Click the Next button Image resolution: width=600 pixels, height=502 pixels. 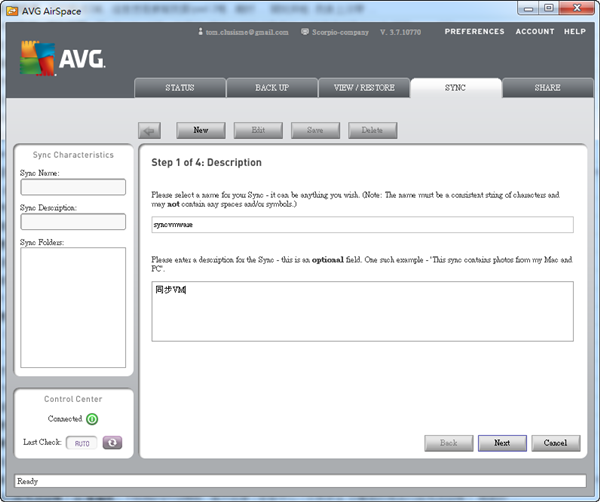pyautogui.click(x=502, y=443)
